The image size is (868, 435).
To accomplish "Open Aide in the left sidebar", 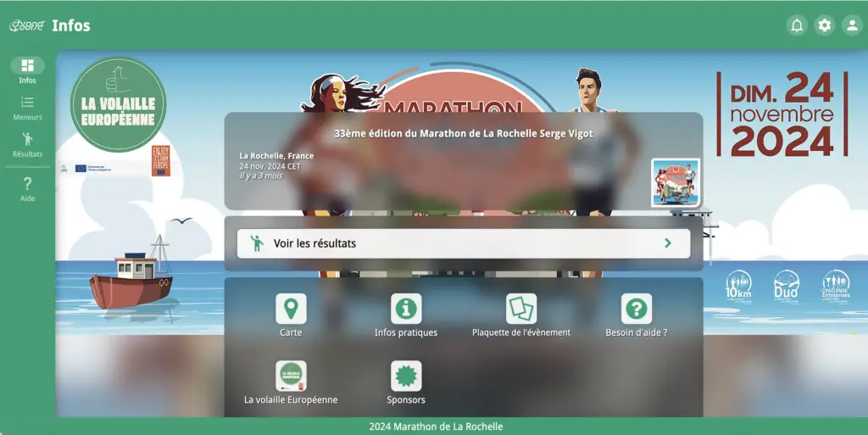I will pyautogui.click(x=27, y=189).
